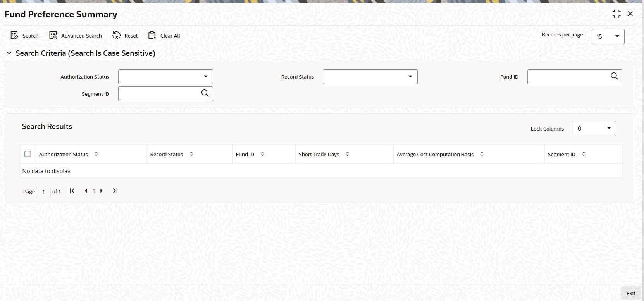
Task: Sort by Short Trade Days column
Action: [348, 154]
